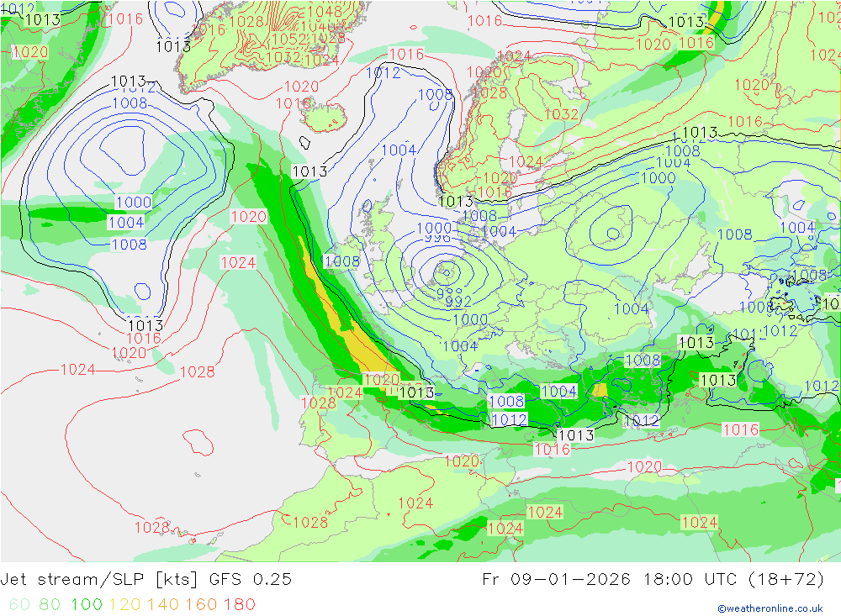
Task: Click the 992 isobar label on the map
Action: [458, 302]
